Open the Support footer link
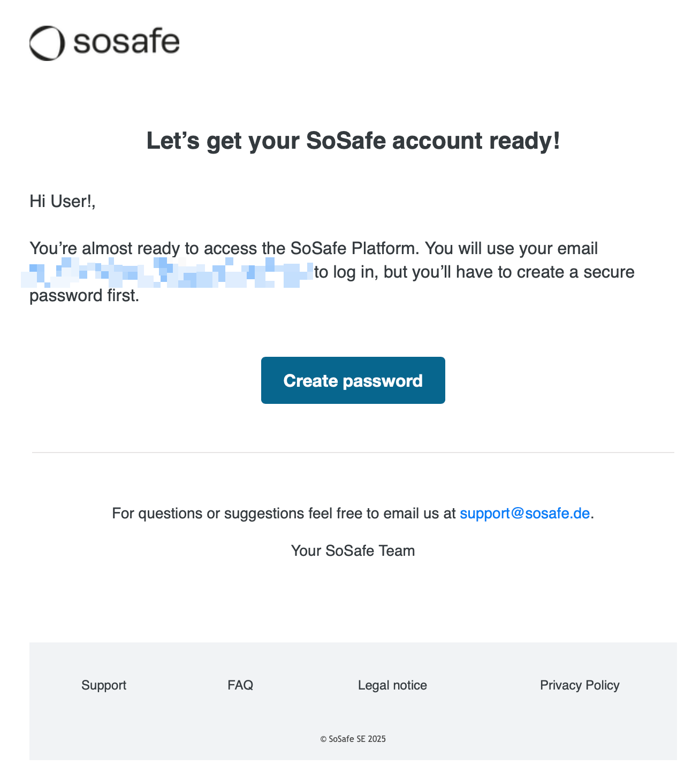The height and width of the screenshot is (781, 700). point(104,685)
